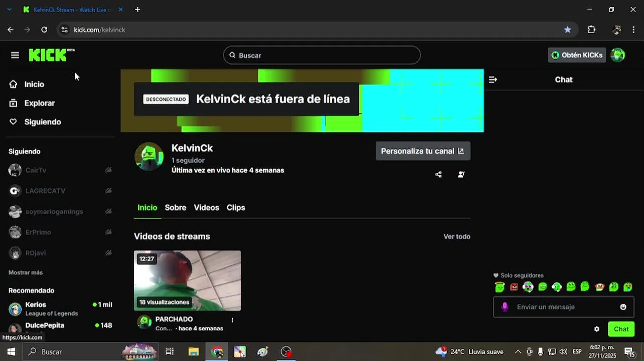This screenshot has height=361, width=644.
Task: Collapse the chat panel arrow icon
Action: (x=493, y=79)
